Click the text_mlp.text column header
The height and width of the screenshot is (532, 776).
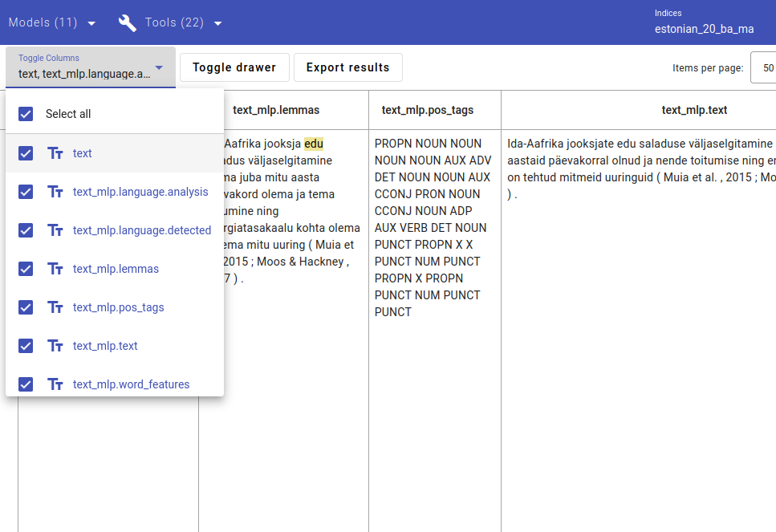(694, 110)
